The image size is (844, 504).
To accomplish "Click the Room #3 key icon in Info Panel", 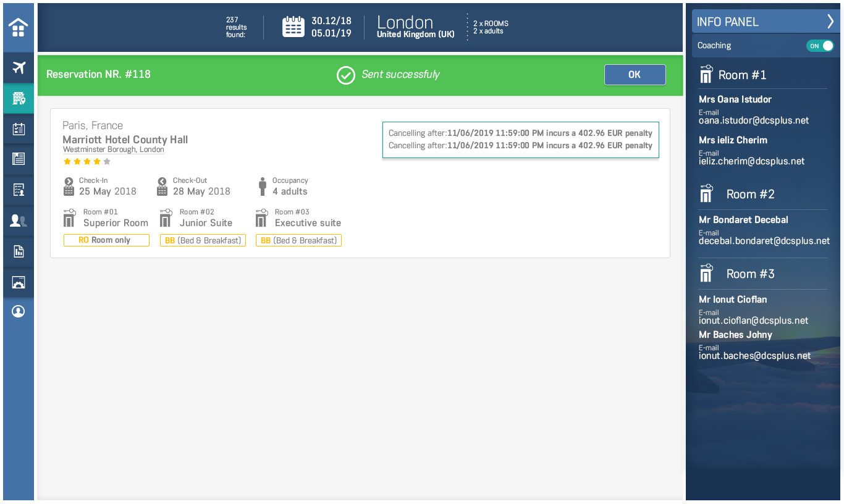I will pyautogui.click(x=706, y=273).
